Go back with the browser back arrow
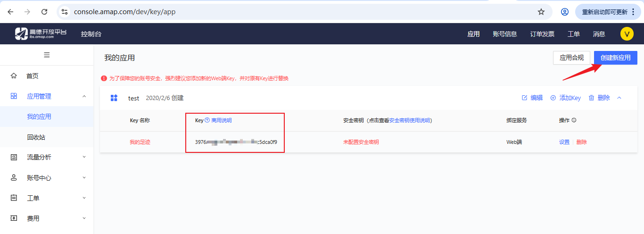Image resolution: width=644 pixels, height=234 pixels. click(x=10, y=12)
